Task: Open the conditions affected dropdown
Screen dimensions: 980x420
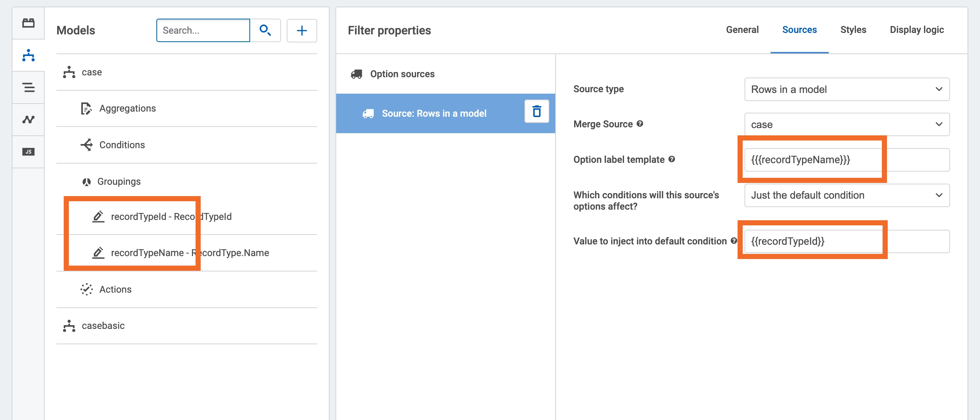Action: tap(847, 195)
